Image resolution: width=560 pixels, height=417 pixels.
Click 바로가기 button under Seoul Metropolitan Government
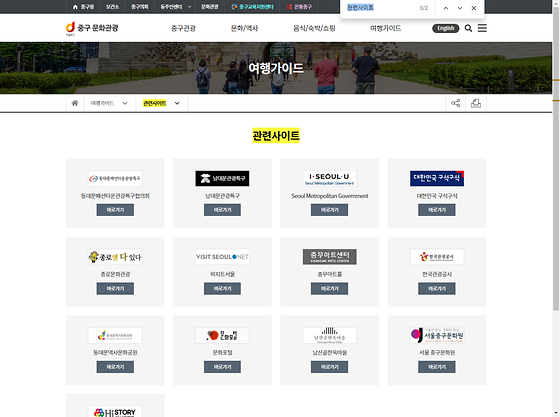[329, 210]
